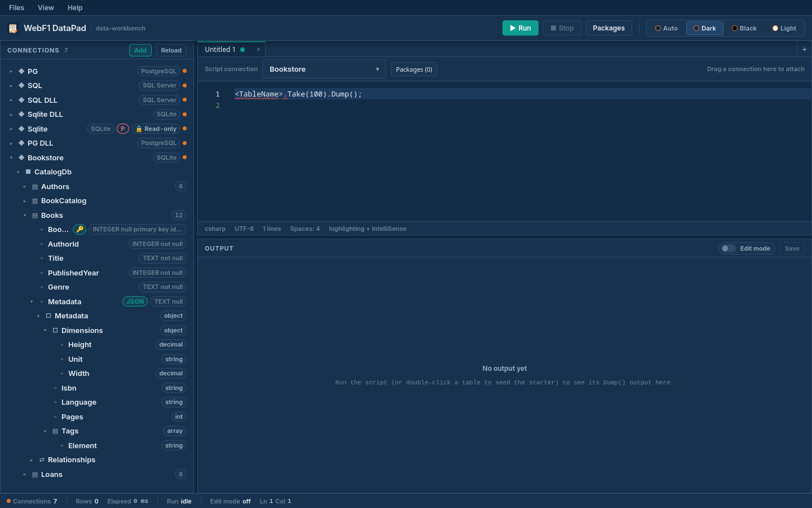Screen dimensions: 812x508
Task: Open the Packages toolbar button
Action: (609, 28)
